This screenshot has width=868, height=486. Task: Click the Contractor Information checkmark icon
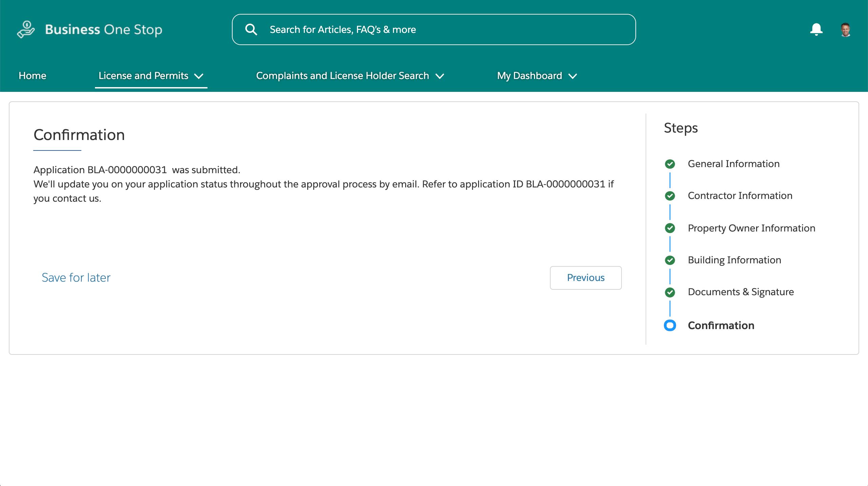pos(670,196)
